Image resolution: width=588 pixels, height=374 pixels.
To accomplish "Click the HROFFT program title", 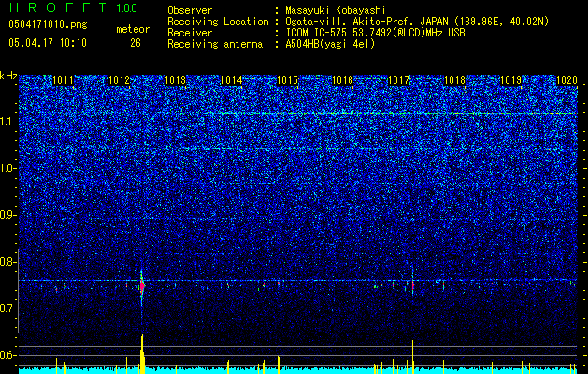I will tap(58, 7).
